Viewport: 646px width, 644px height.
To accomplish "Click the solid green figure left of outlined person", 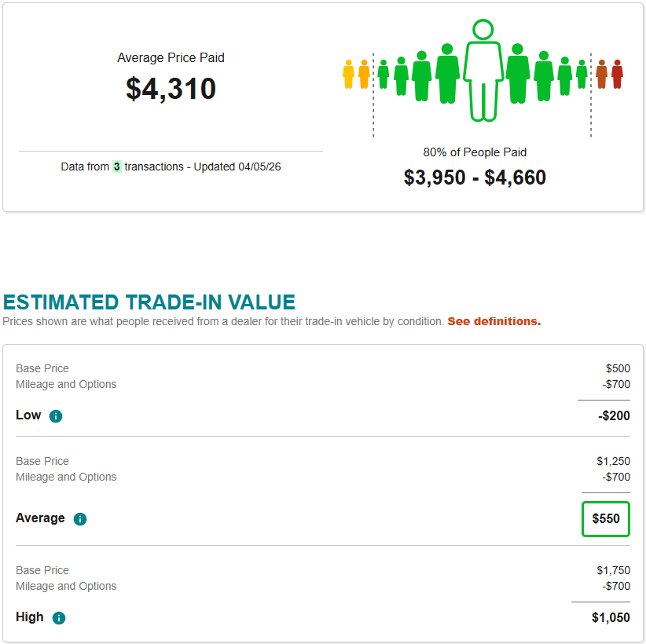I will [x=447, y=72].
